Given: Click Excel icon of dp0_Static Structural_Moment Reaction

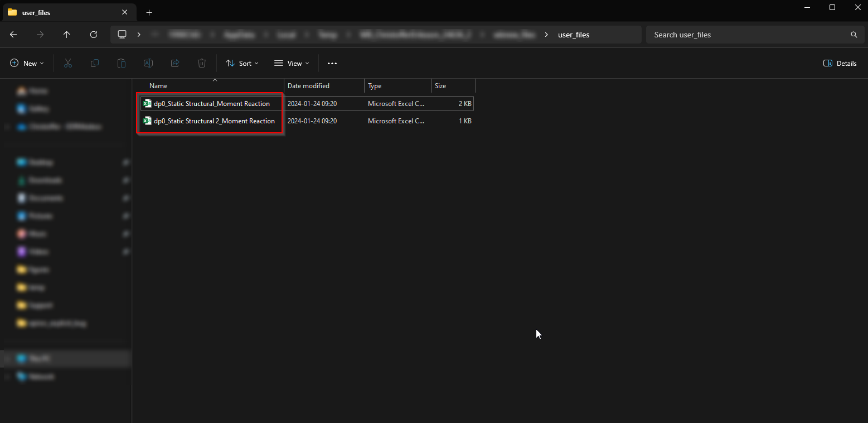Looking at the screenshot, I should click(x=147, y=104).
